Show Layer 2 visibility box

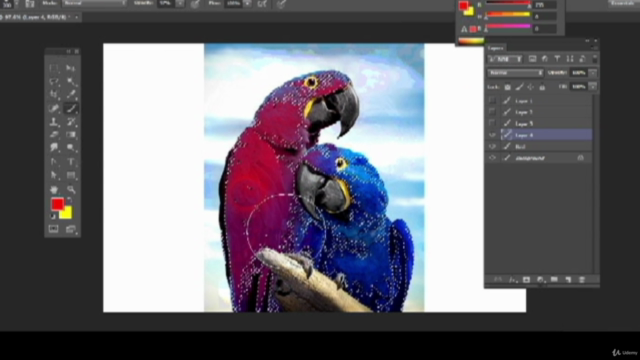click(493, 112)
